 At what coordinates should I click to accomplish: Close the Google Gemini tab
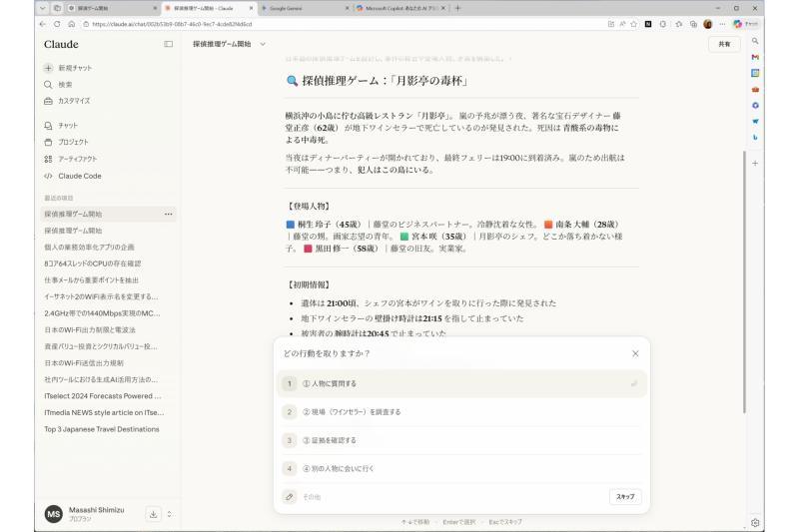[347, 8]
